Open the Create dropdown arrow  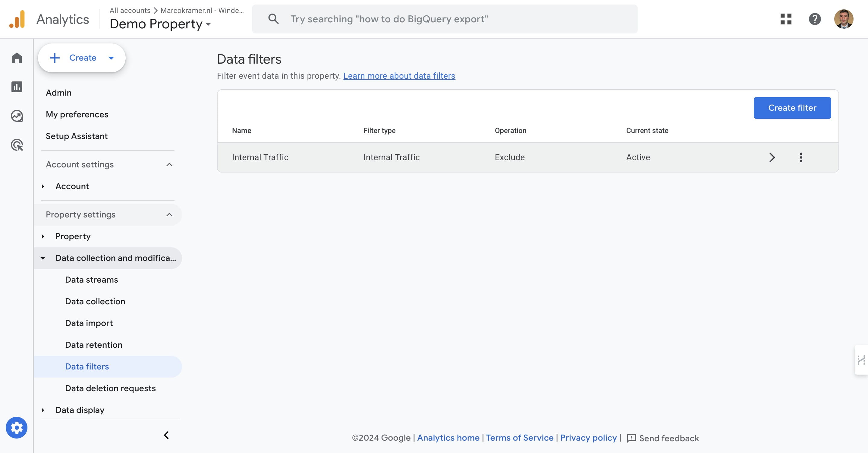[111, 58]
